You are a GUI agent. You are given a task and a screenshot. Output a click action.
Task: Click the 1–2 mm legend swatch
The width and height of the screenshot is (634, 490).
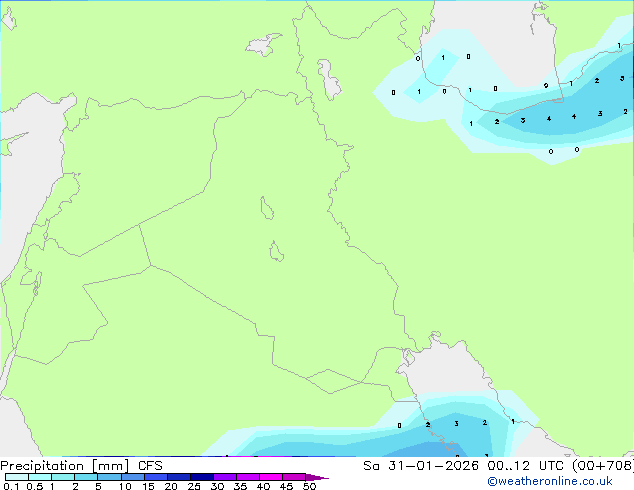(63, 477)
